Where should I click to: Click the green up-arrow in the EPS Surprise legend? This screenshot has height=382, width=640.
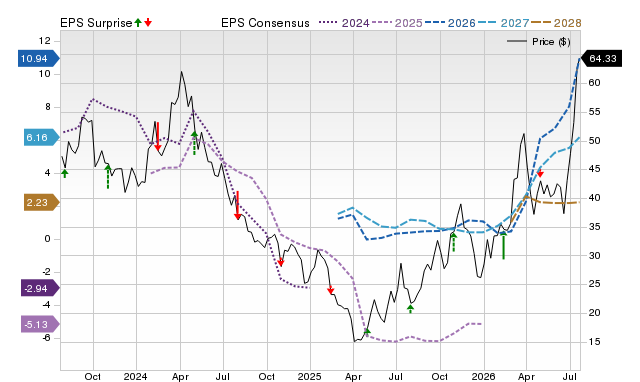(x=138, y=22)
